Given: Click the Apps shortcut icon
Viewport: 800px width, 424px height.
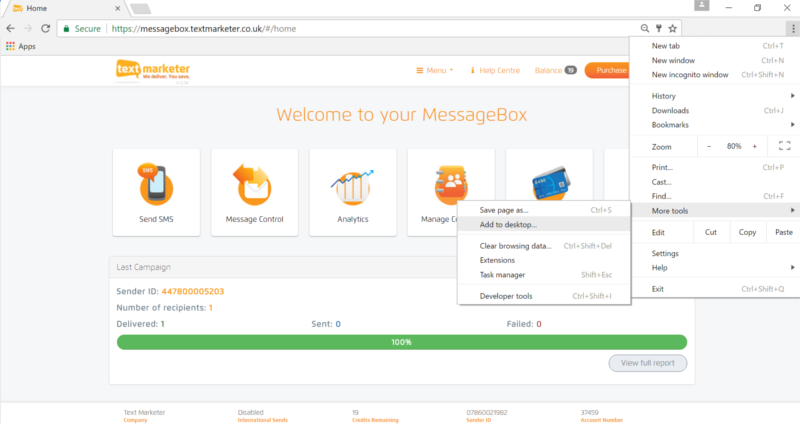Looking at the screenshot, I should click(11, 46).
